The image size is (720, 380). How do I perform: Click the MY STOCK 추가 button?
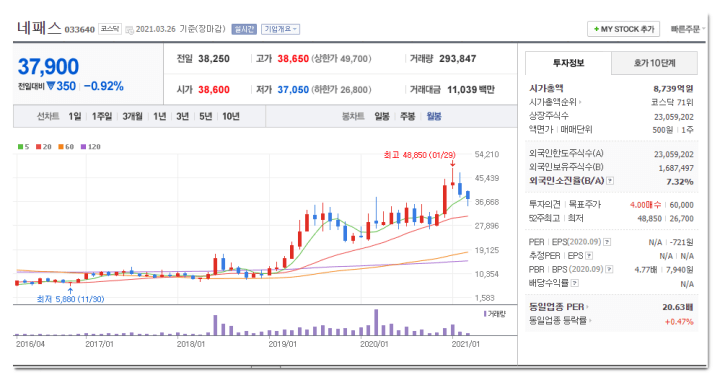coord(623,29)
